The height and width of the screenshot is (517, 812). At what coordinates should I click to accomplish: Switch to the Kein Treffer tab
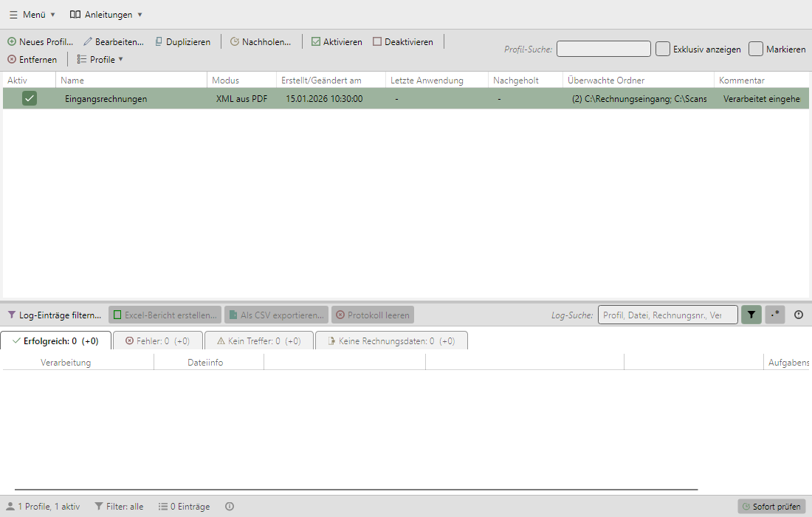point(259,341)
